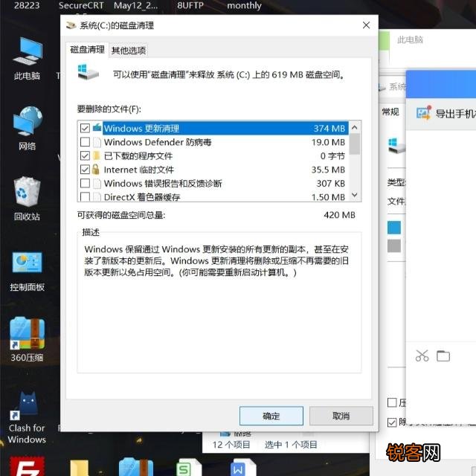Click the 420 MB total space value
The height and width of the screenshot is (476, 476).
(339, 215)
